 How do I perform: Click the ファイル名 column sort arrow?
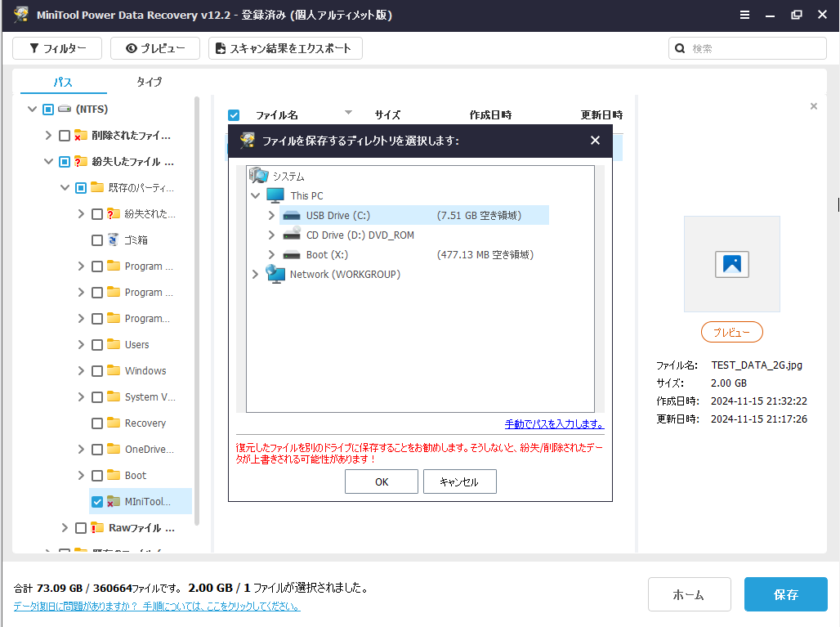[x=349, y=112]
